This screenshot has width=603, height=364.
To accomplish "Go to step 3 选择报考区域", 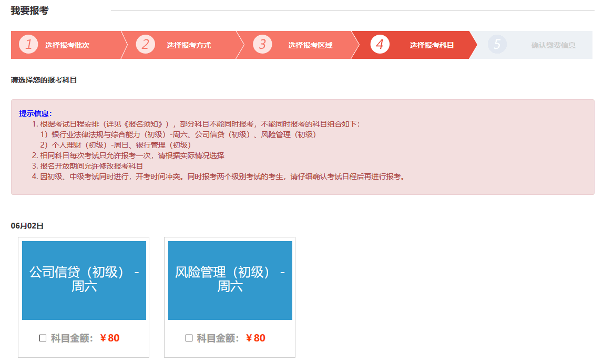I will (x=298, y=45).
